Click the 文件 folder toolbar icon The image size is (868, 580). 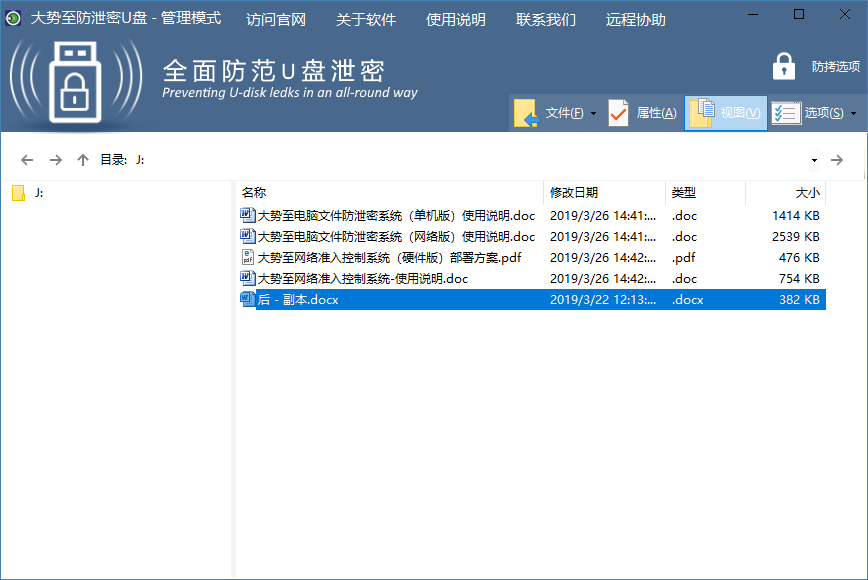pyautogui.click(x=525, y=113)
